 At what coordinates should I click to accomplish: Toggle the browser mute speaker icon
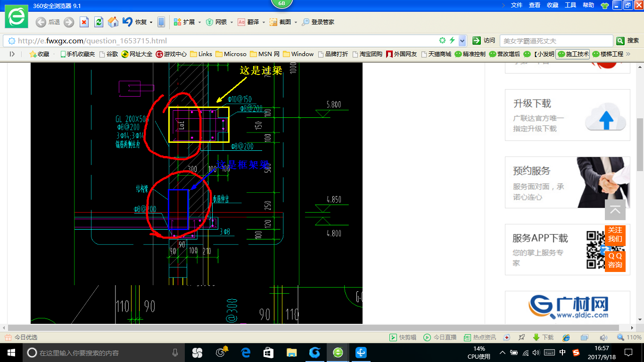[603, 337]
